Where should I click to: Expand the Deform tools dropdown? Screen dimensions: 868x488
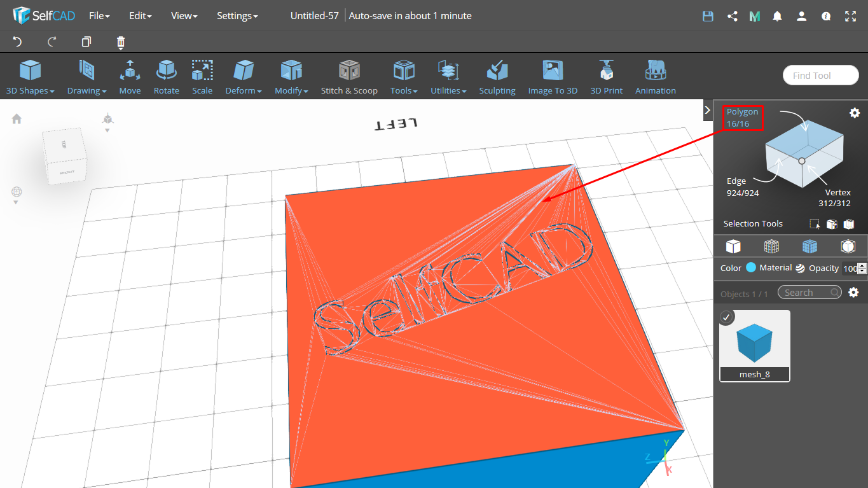(244, 77)
